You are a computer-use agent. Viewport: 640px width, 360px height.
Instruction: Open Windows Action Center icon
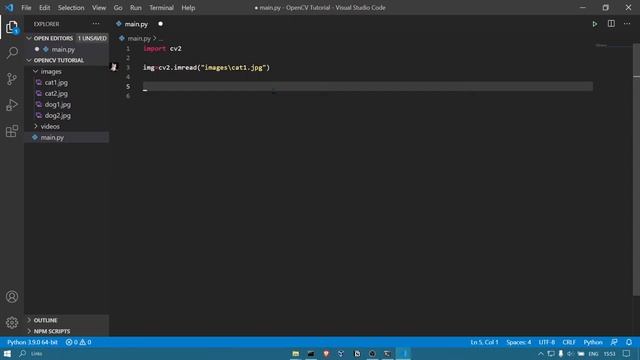[x=627, y=353]
